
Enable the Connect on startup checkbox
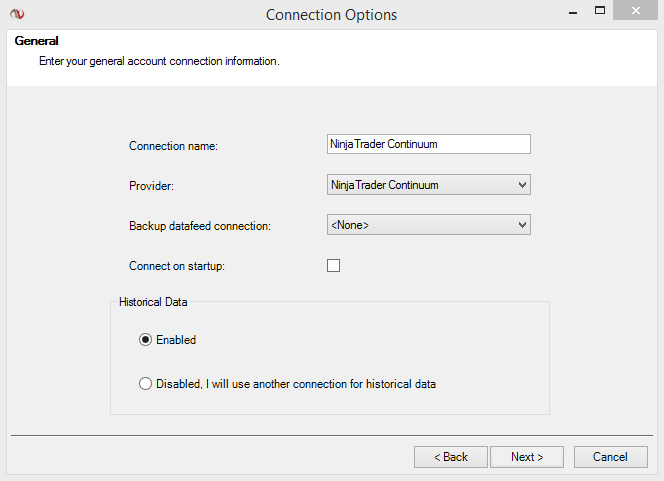tap(334, 266)
